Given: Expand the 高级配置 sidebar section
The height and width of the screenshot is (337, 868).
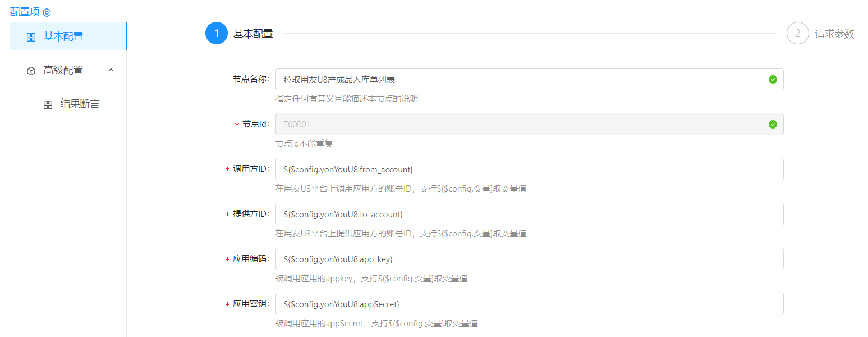Looking at the screenshot, I should pyautogui.click(x=63, y=70).
